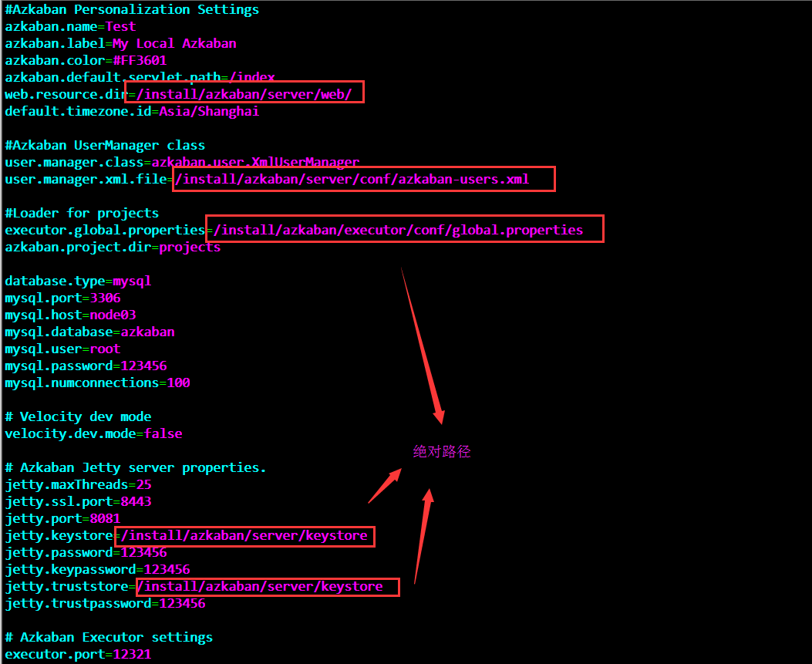This screenshot has height=664, width=812.
Task: Select the "jetty.password=123456" line
Action: 86,553
